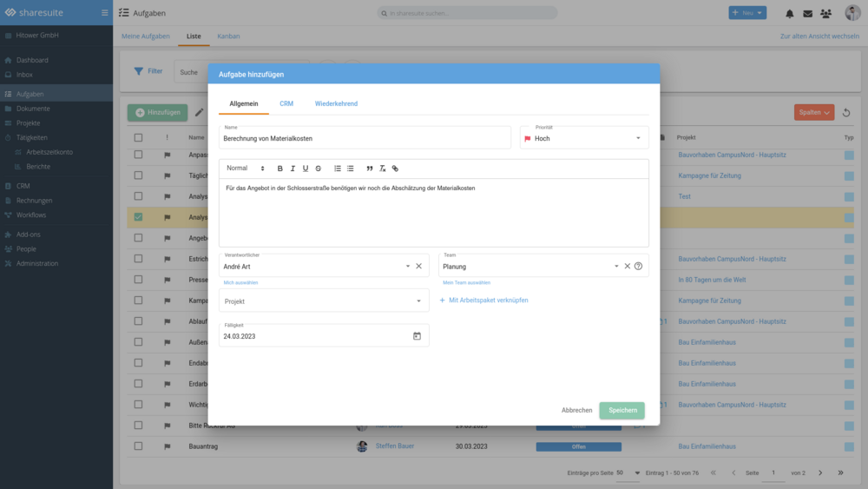Click the help icon next to Team
This screenshot has width=868, height=489.
point(638,266)
